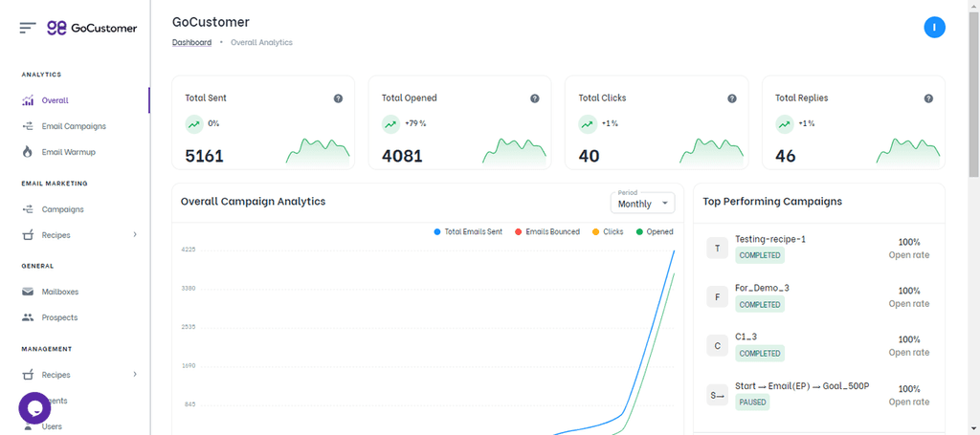Click the 5161 Total Sent value
The height and width of the screenshot is (435, 980).
coord(205,156)
